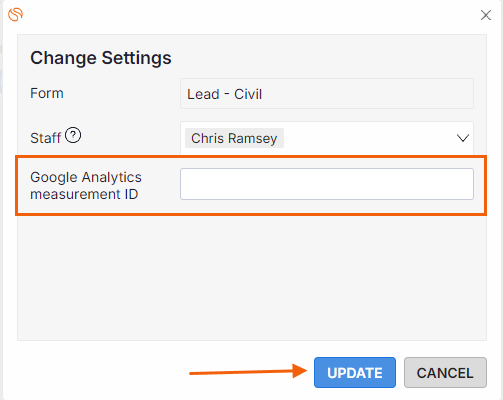Viewport: 503px width, 400px height.
Task: Focus the Google Analytics measurement ID field
Action: (x=327, y=184)
